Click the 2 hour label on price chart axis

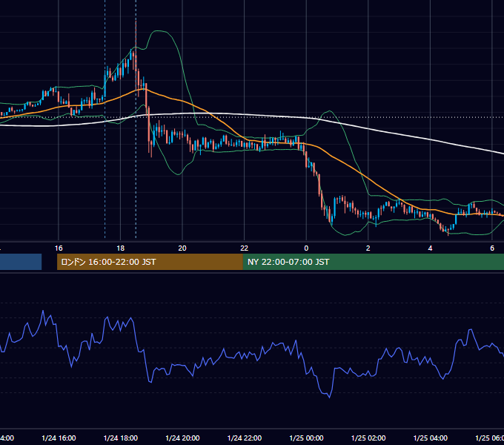(368, 248)
